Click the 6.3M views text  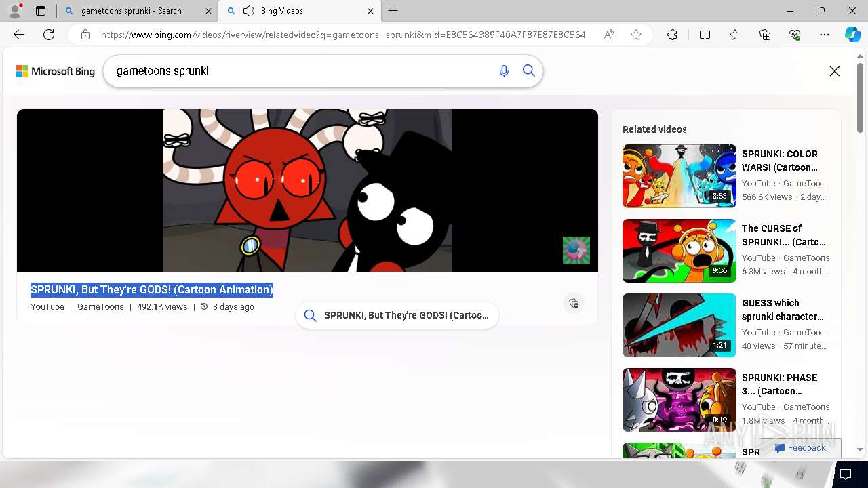[x=763, y=272]
